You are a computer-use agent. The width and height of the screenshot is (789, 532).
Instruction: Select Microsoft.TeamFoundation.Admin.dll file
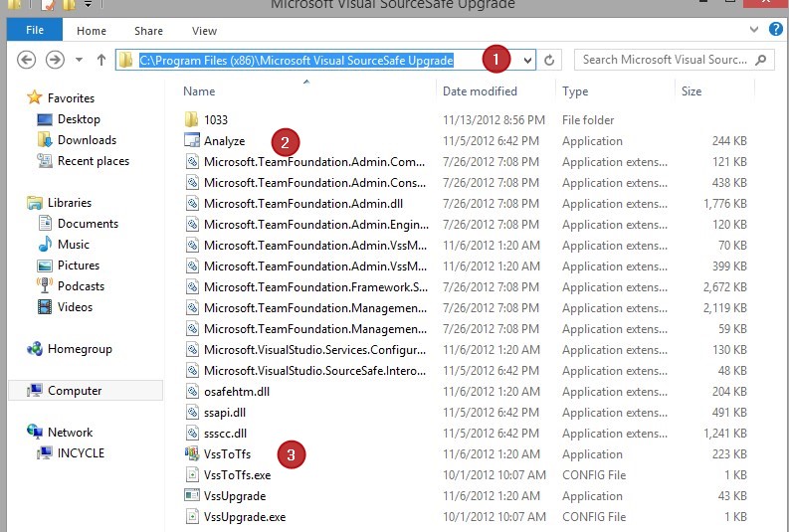click(303, 204)
